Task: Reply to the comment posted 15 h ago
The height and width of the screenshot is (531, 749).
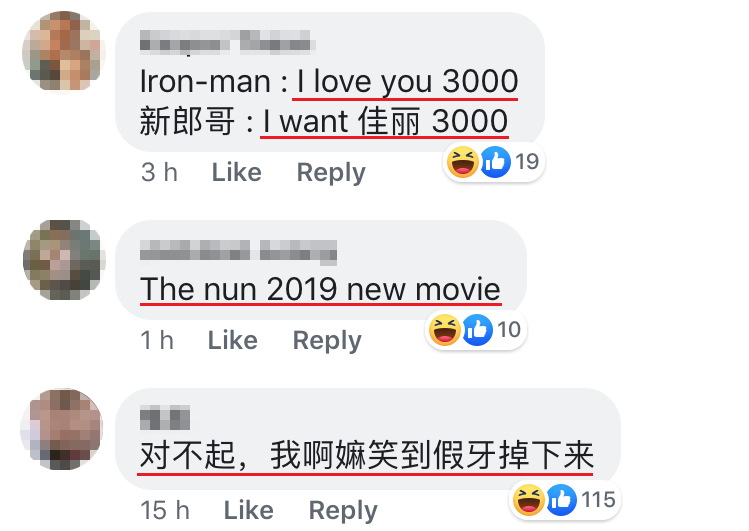Action: [x=343, y=510]
